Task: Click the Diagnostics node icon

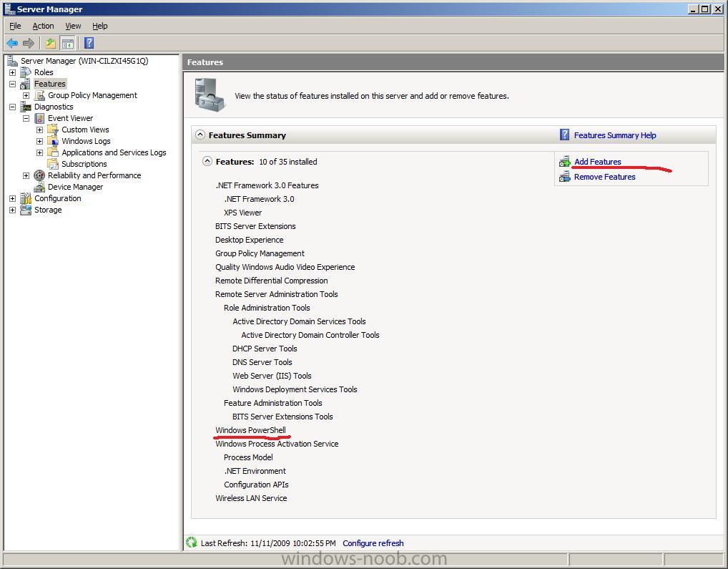Action: click(x=26, y=107)
